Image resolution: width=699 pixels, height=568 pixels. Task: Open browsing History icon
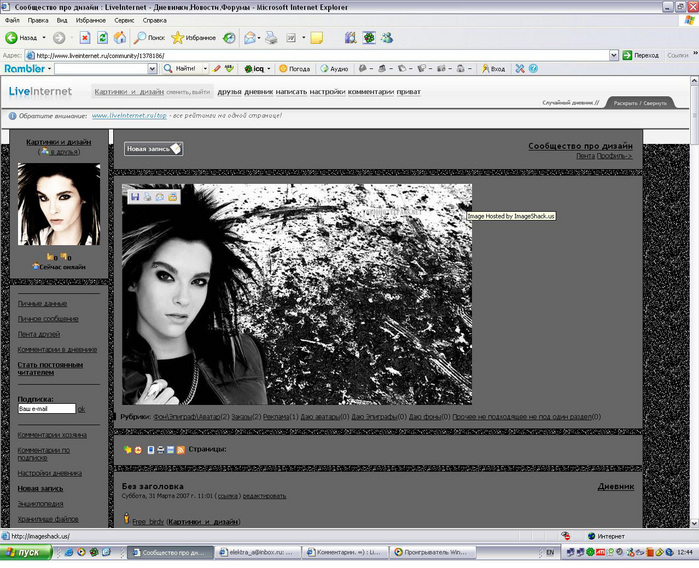229,38
